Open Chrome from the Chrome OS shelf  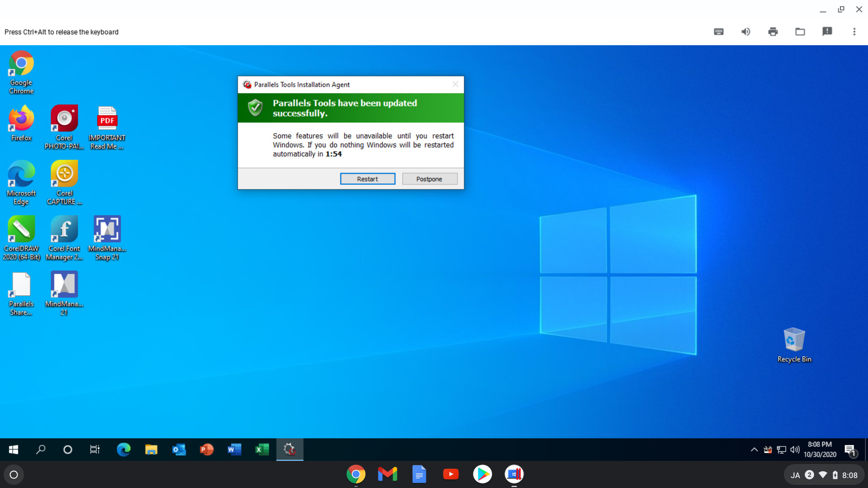point(356,474)
